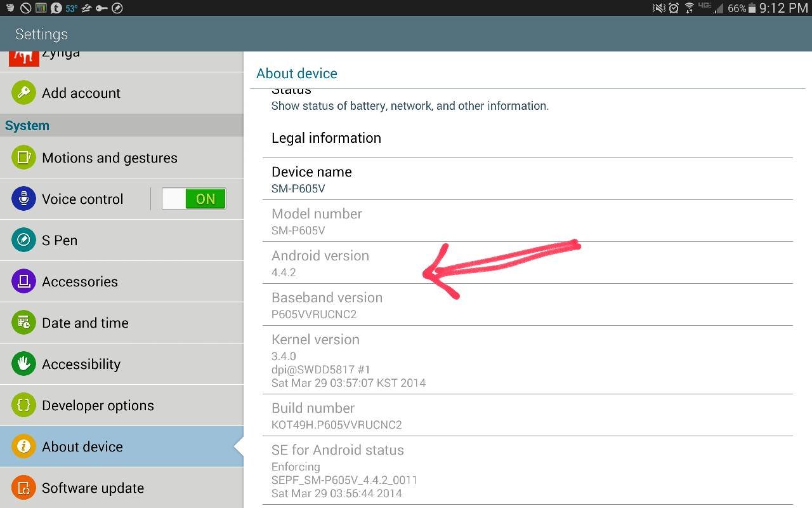Tap the vibrate mode status icon
Image resolution: width=812 pixels, height=508 pixels.
click(x=659, y=8)
